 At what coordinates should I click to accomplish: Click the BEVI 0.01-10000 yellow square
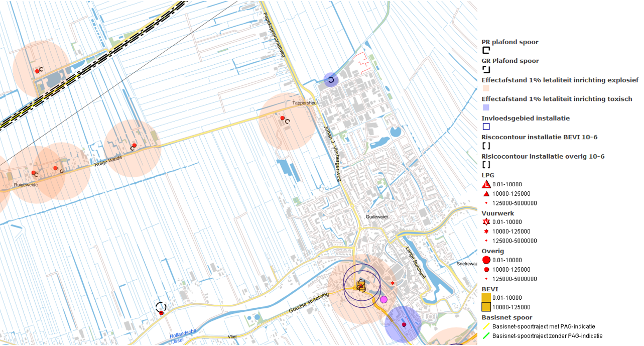pos(486,298)
